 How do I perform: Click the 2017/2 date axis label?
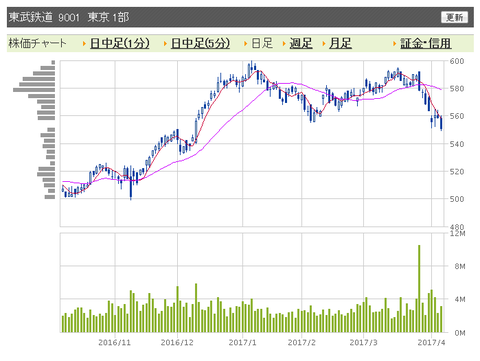point(301,342)
